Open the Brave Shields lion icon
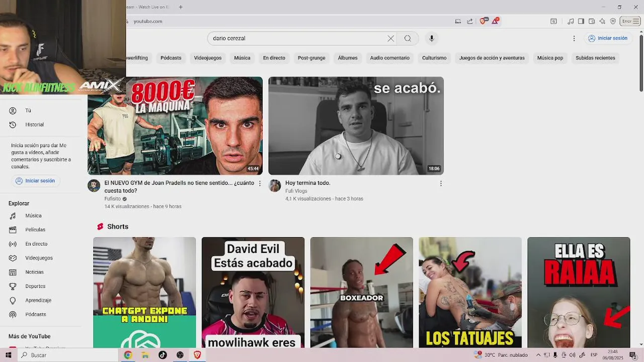The width and height of the screenshot is (644, 362). click(483, 21)
